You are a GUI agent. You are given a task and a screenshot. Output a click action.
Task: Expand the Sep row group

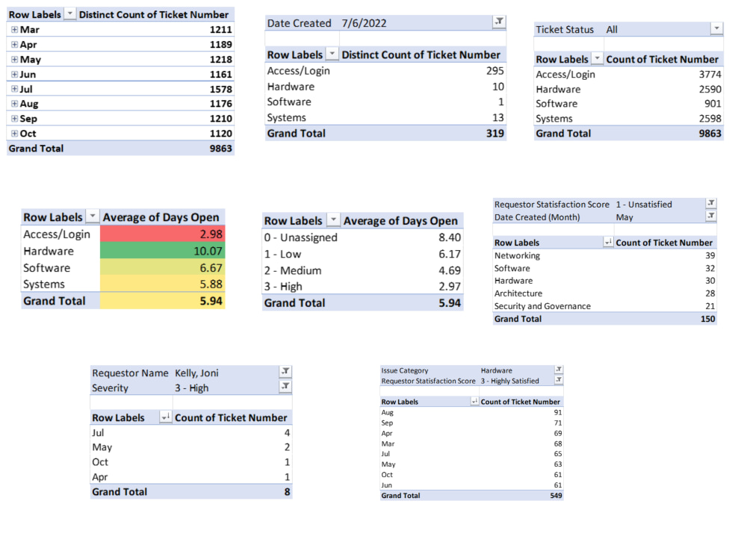14,118
